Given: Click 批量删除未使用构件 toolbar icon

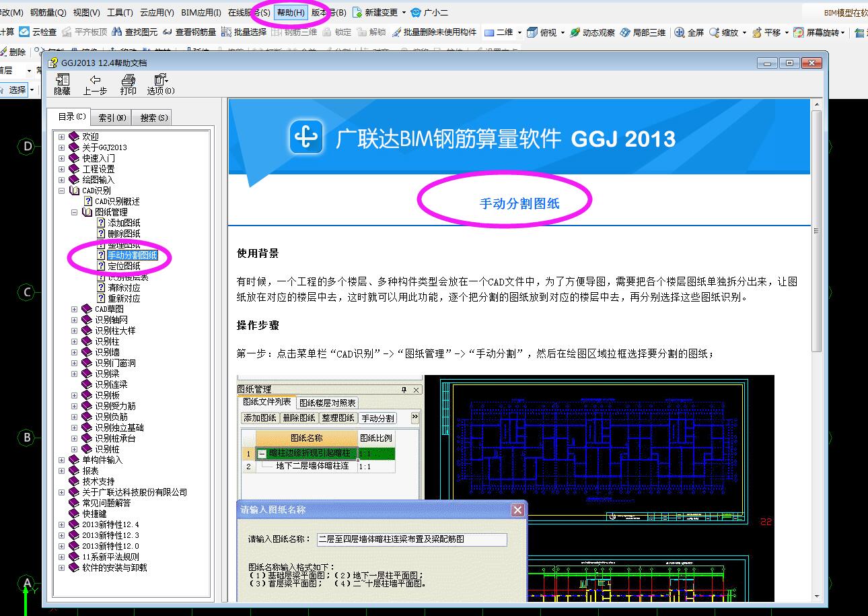Looking at the screenshot, I should click(x=396, y=32).
